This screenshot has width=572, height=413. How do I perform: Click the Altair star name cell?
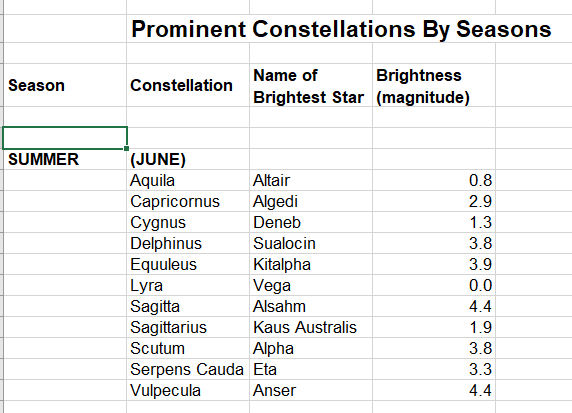tap(311, 180)
